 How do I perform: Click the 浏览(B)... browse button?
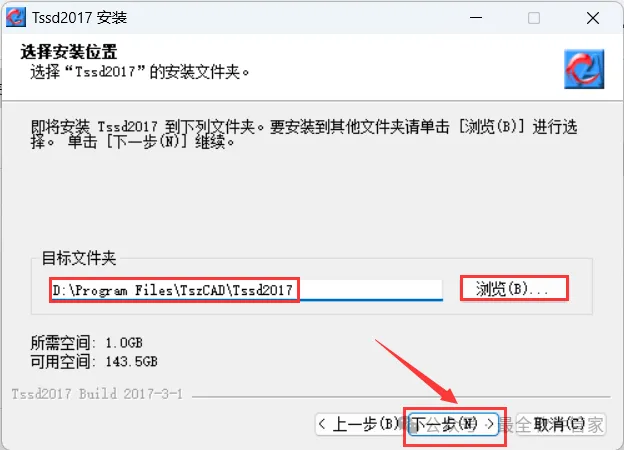514,288
